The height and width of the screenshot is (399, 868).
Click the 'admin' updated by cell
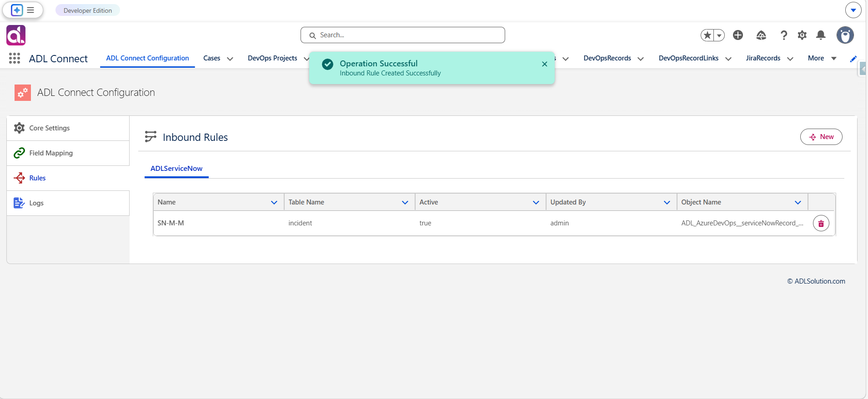[612, 223]
